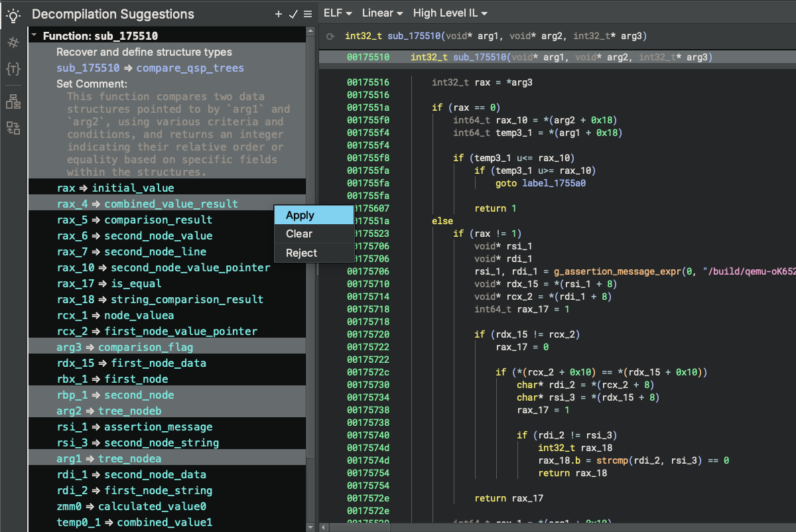796x532 pixels.
Task: Open the ELF view dropdown
Action: pos(337,13)
